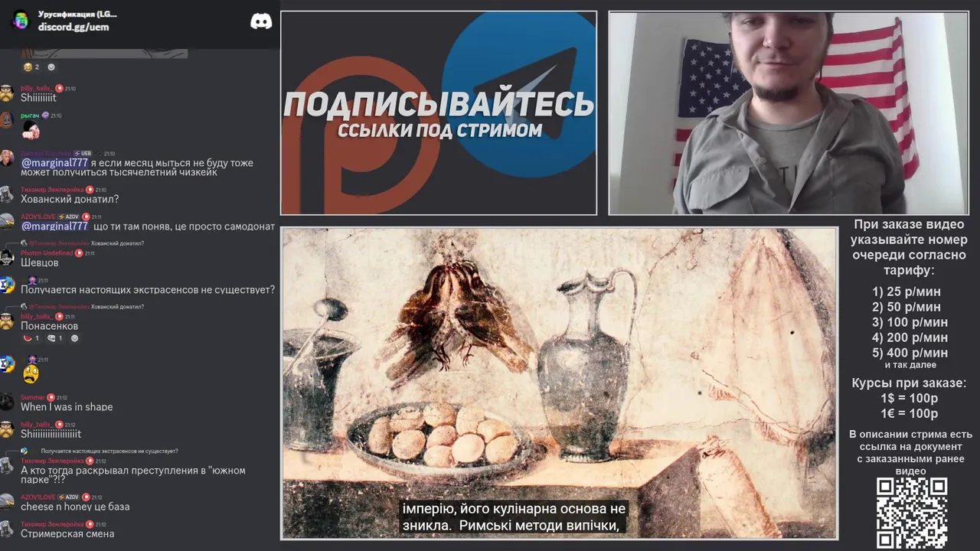
Task: Click the '1$ = 100р' exchange rate
Action: click(x=909, y=399)
